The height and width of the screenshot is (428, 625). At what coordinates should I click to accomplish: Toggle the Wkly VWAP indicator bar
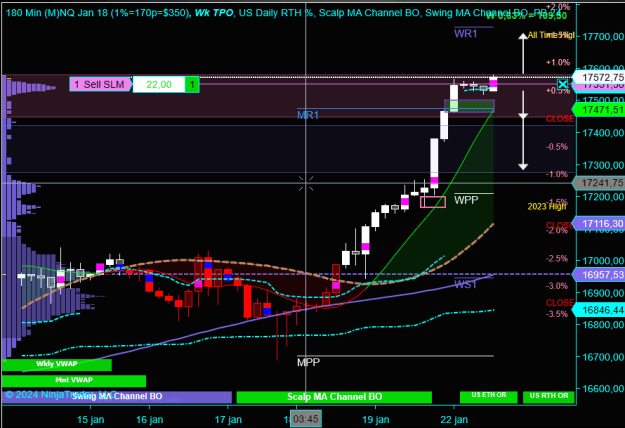click(x=57, y=365)
